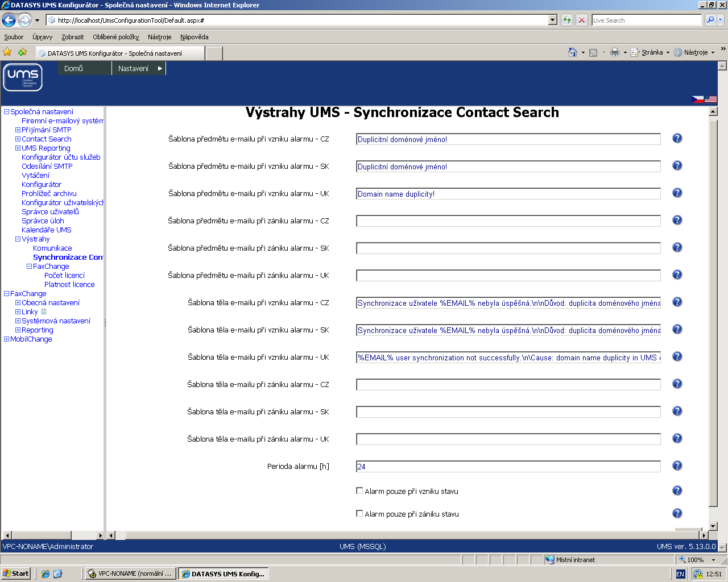
Task: Click the alarm-raise subject template UK field
Action: tap(508, 194)
